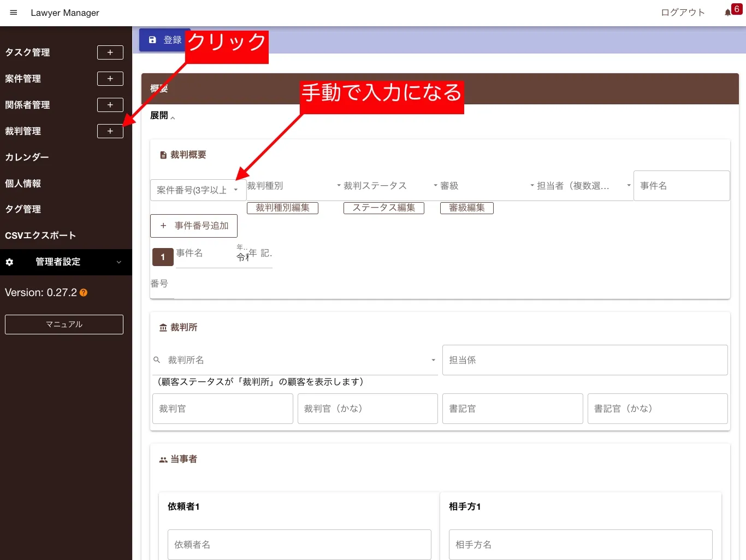Click the 事件名 field at top right
746x560 pixels.
point(682,186)
